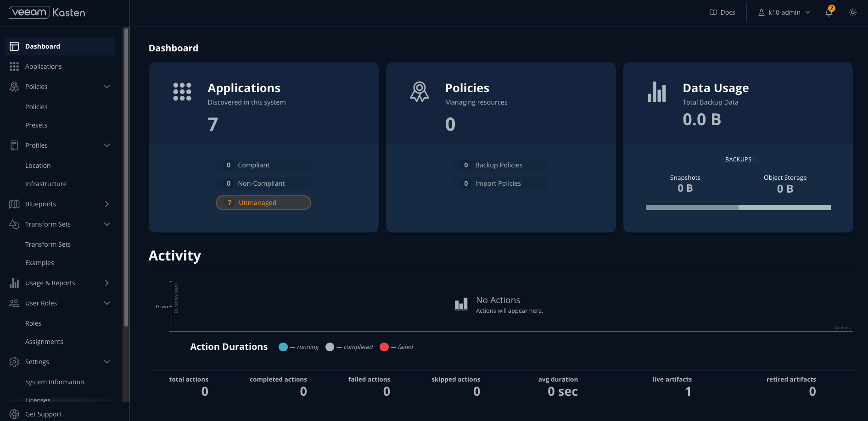Click the Dashboard sidebar icon
The width and height of the screenshot is (868, 421).
click(14, 46)
